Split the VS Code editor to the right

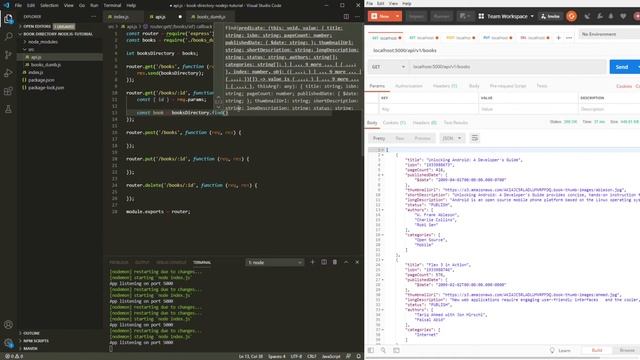346,17
